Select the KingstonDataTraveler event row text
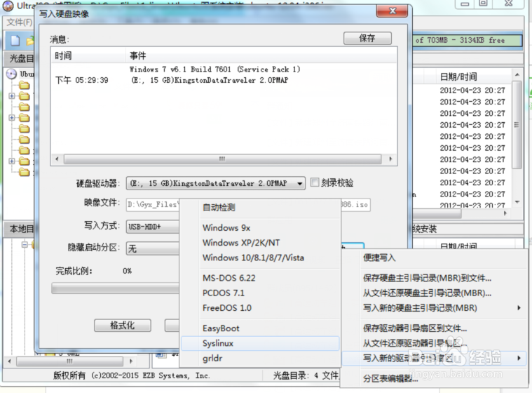 point(210,81)
